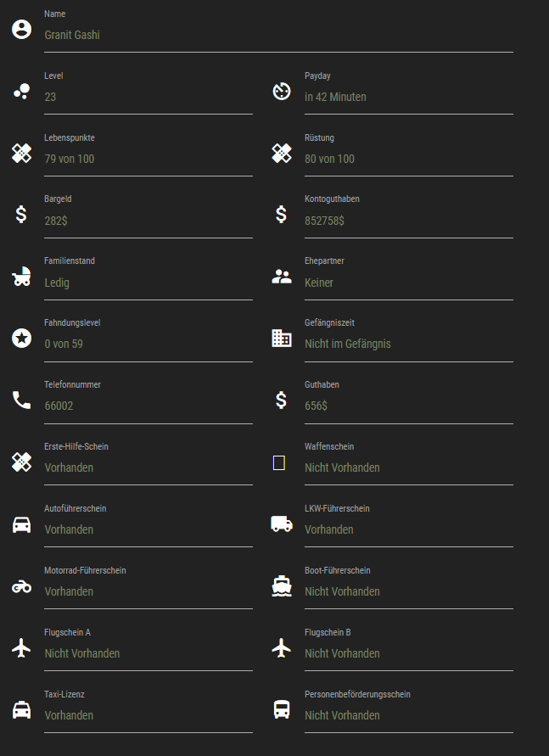
Task: Click the Motorrad-Führerschein motorcycle icon
Action: click(x=21, y=586)
